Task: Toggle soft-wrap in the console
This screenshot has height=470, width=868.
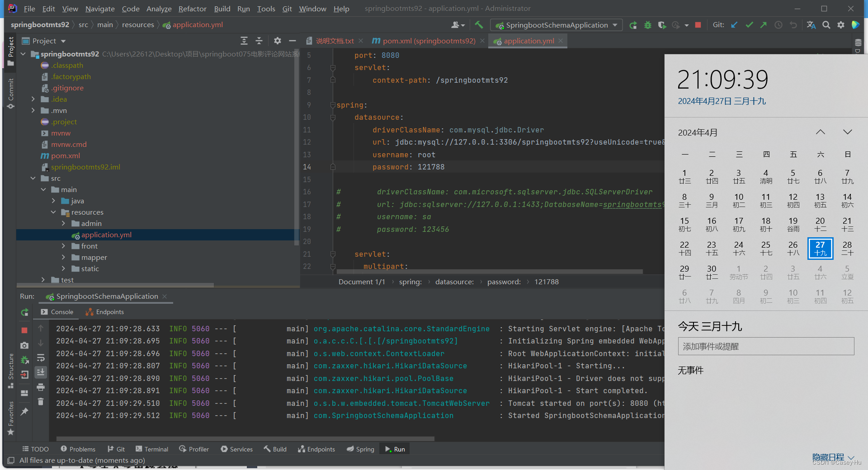Action: 41,358
